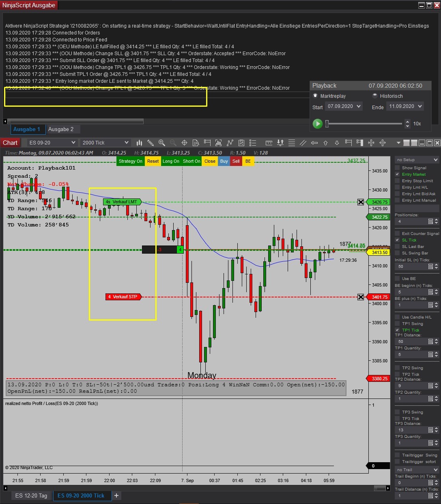Screen dimensions: 441x504
Task: Open TP1 Distance calculator icon
Action: click(431, 341)
